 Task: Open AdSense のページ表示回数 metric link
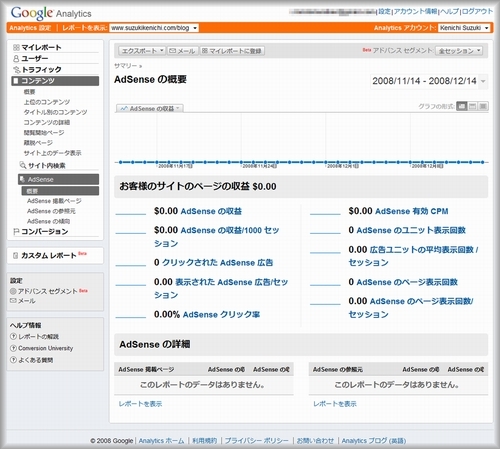(407, 282)
